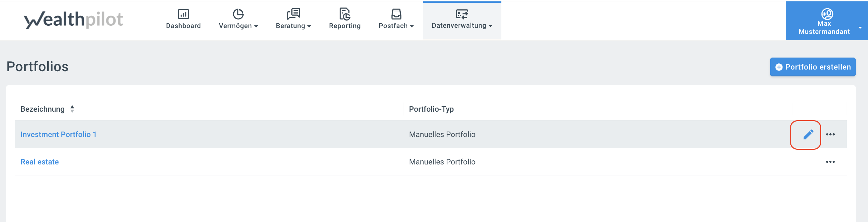Expand the user account dropdown arrow

point(860,28)
